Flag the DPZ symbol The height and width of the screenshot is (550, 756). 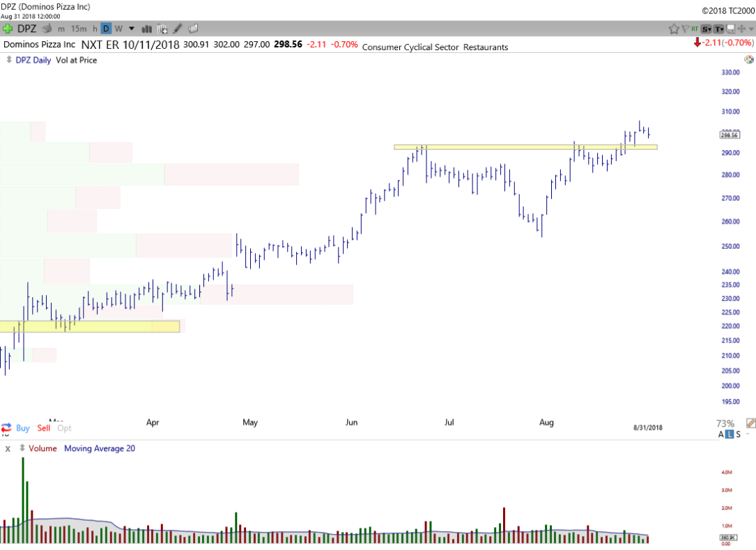[x=686, y=29]
